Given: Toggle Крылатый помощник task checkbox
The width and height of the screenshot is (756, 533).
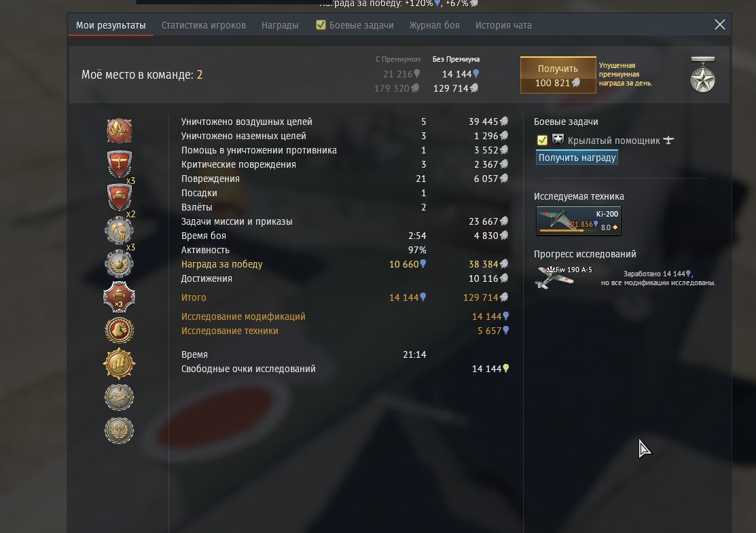Looking at the screenshot, I should pyautogui.click(x=542, y=141).
